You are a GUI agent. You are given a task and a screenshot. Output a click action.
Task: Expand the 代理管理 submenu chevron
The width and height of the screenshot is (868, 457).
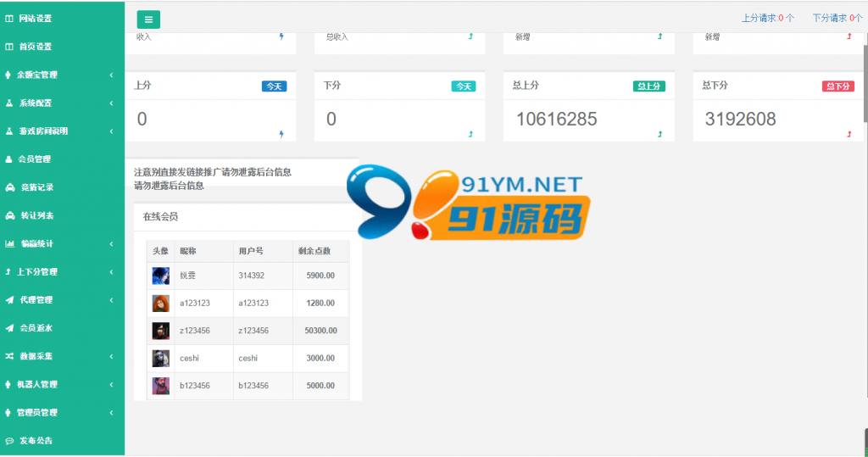(x=111, y=300)
